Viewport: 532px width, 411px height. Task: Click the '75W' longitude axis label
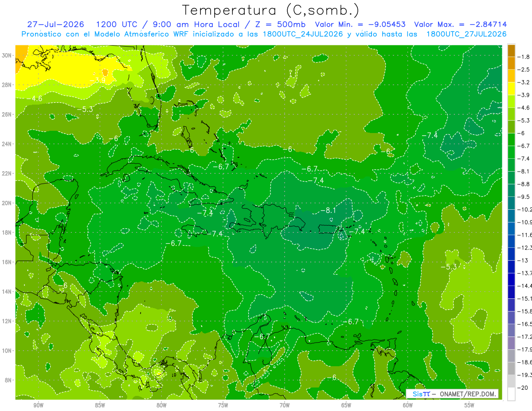(223, 405)
